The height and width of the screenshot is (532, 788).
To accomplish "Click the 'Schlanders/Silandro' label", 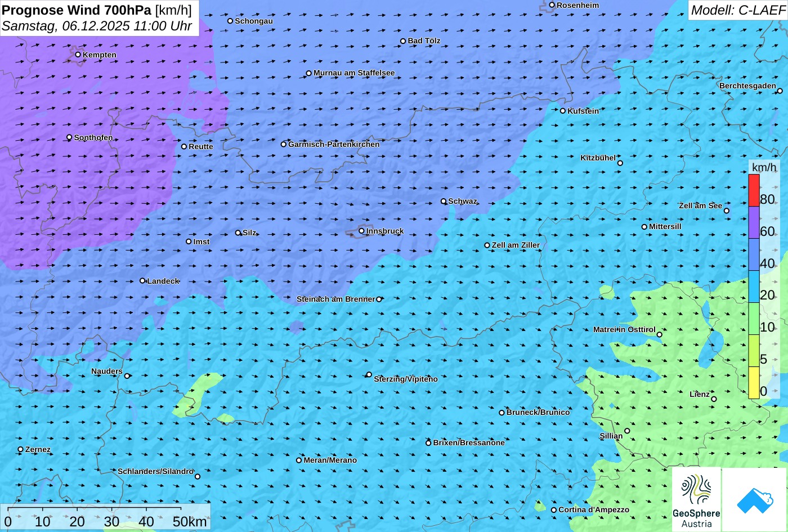I will coord(155,471).
